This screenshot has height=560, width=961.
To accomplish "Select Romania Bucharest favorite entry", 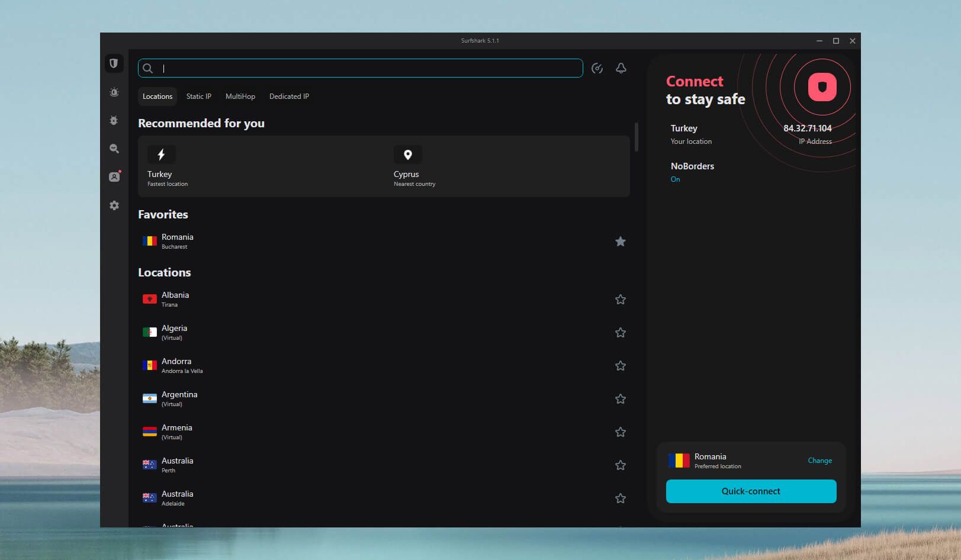I will (x=384, y=242).
